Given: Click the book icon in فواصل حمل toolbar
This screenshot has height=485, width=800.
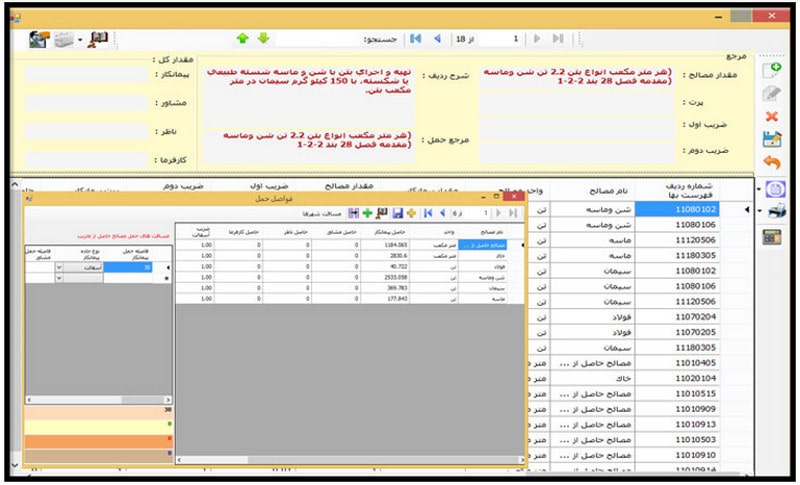Looking at the screenshot, I should pyautogui.click(x=382, y=213).
